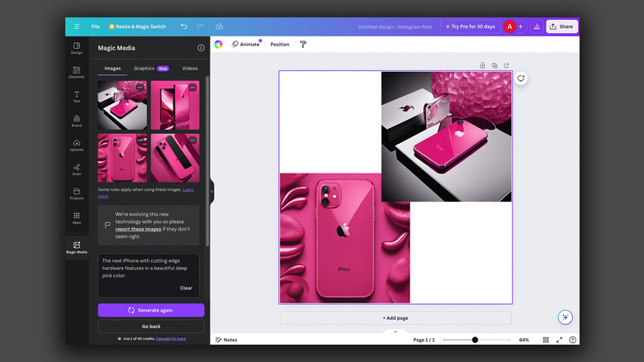Click the copy style paint roller icon
Viewport: 644px width, 362px height.
[x=303, y=44]
